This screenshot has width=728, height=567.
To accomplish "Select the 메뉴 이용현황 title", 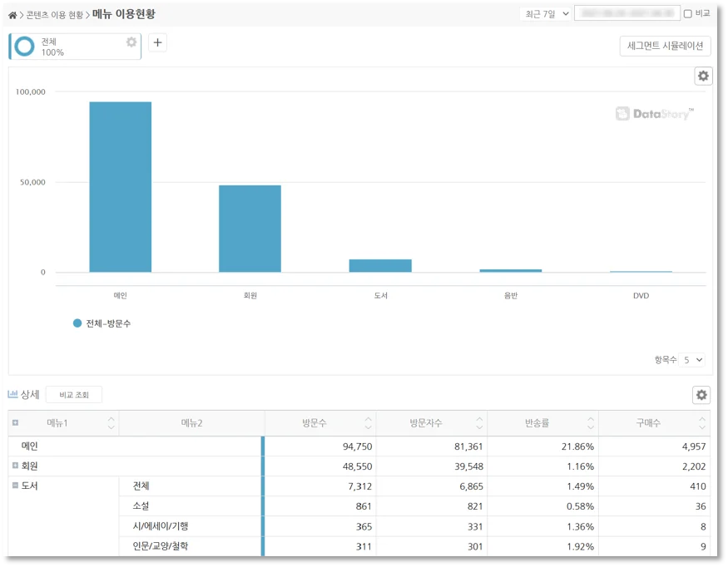I will (126, 13).
